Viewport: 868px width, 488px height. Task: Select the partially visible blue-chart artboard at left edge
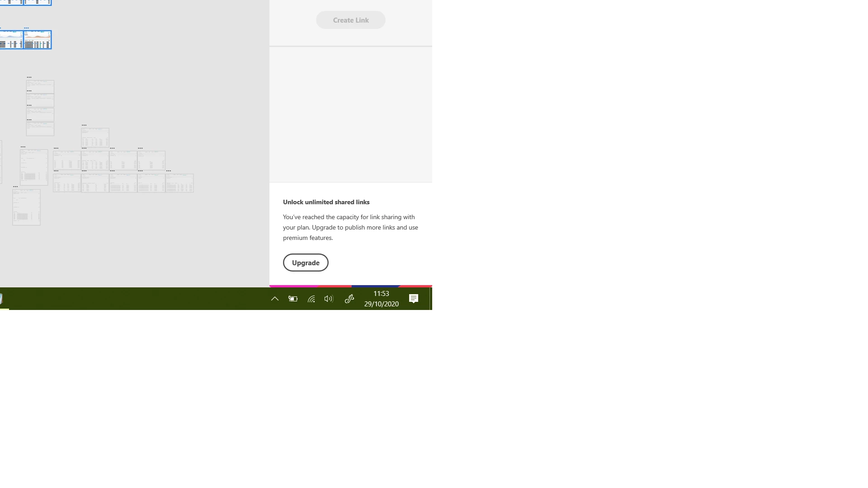[x=11, y=40]
